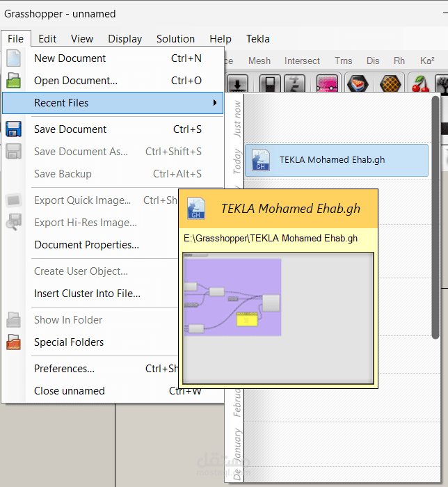Click the January time group label
This screenshot has height=487, width=448.
click(x=237, y=444)
